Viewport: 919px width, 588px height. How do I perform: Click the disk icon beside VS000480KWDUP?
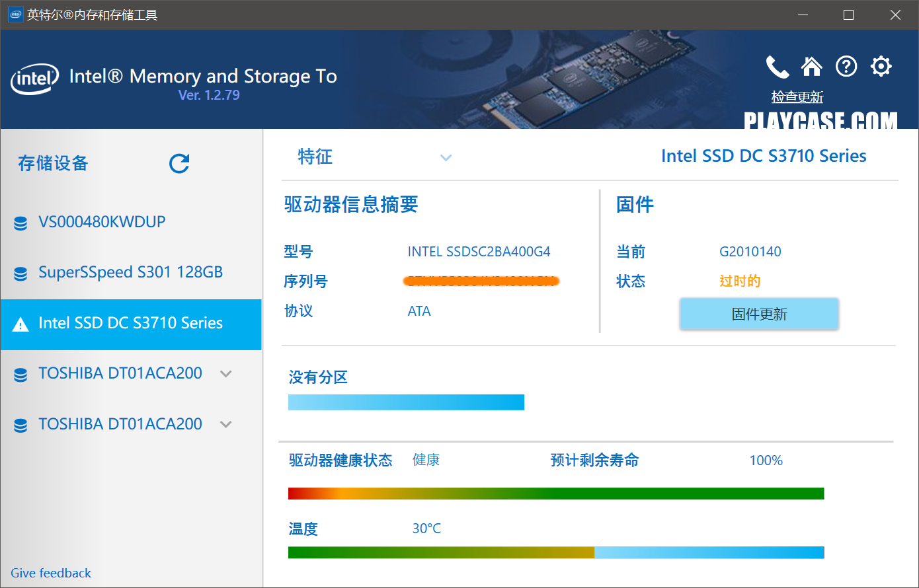(x=20, y=223)
